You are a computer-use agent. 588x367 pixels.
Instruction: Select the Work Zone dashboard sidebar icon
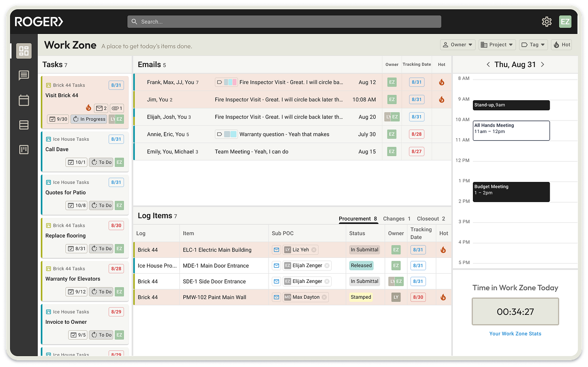point(24,51)
